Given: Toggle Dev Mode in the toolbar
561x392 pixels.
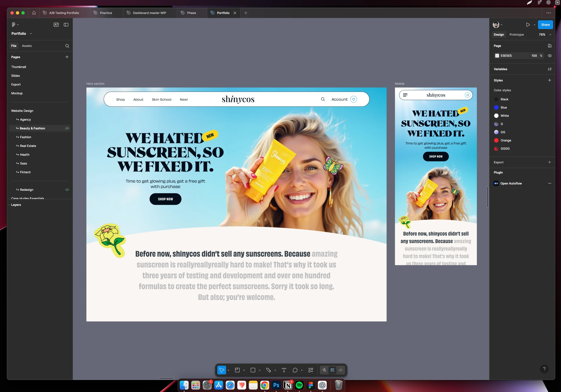Looking at the screenshot, I should pos(341,370).
